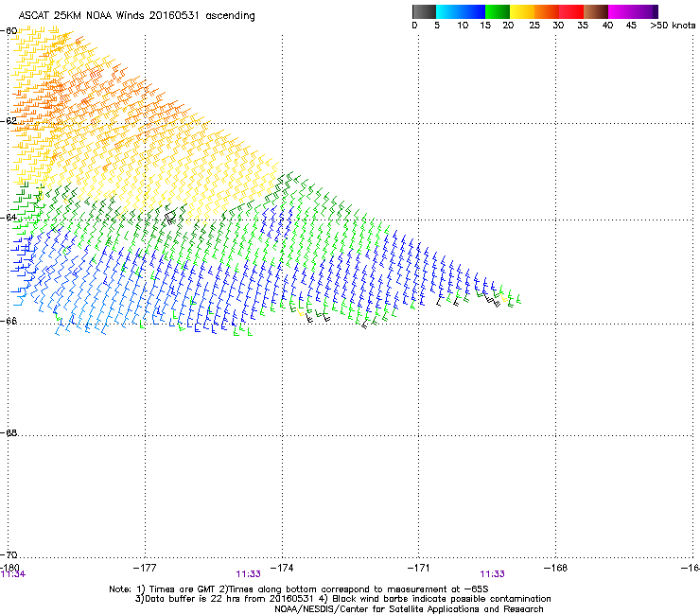The width and height of the screenshot is (700, 615).
Task: Click the green 15-20 knots legend segment
Action: [x=498, y=11]
